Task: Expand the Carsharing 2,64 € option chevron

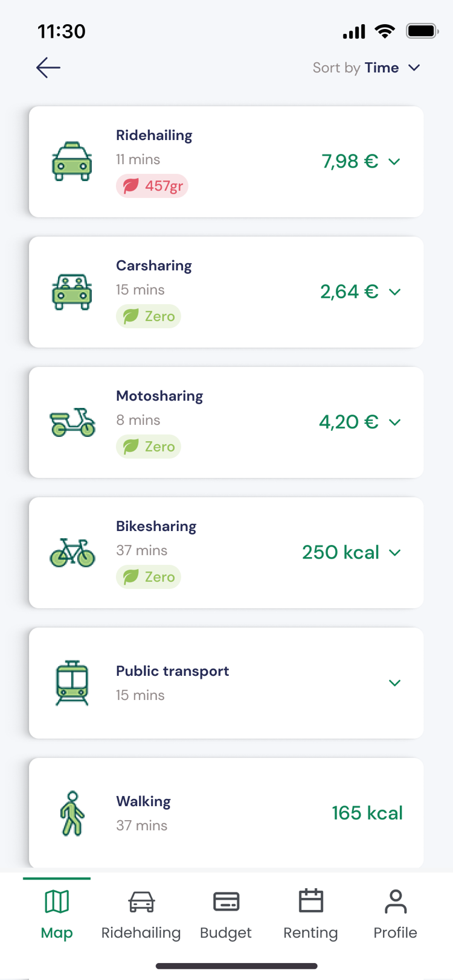Action: tap(394, 292)
